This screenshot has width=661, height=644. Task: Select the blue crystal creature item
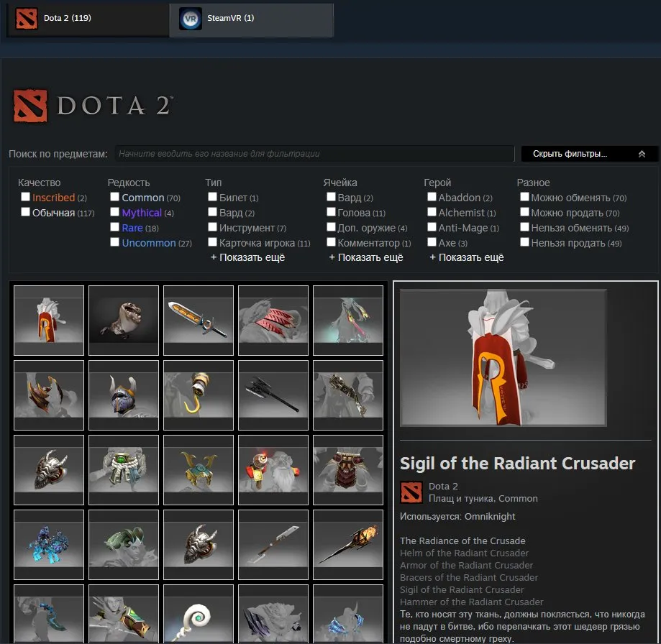tap(49, 545)
